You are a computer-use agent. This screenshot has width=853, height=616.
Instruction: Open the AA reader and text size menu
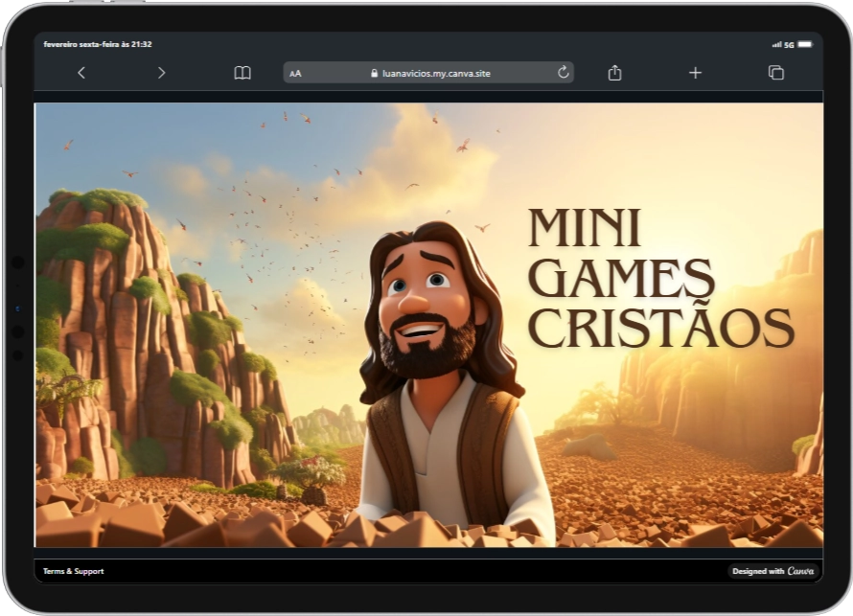[x=295, y=73]
